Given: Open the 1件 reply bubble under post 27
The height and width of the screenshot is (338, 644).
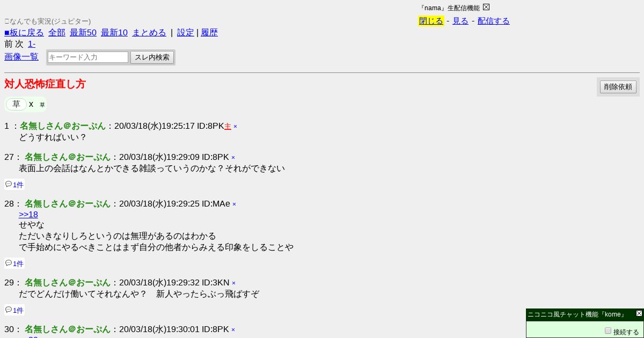Looking at the screenshot, I should tap(14, 185).
